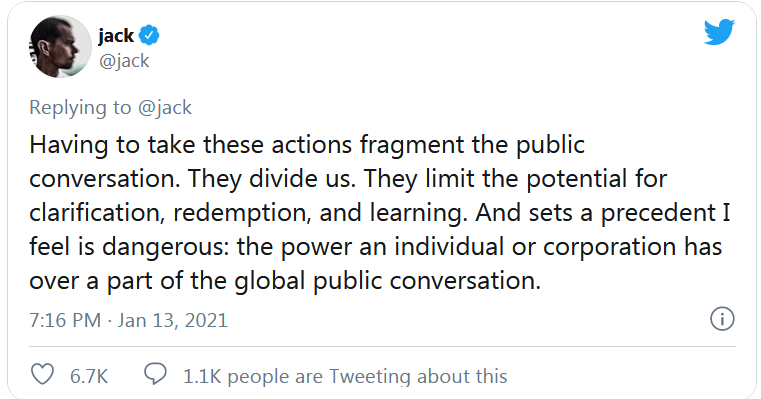Click the info circle icon

(x=722, y=319)
